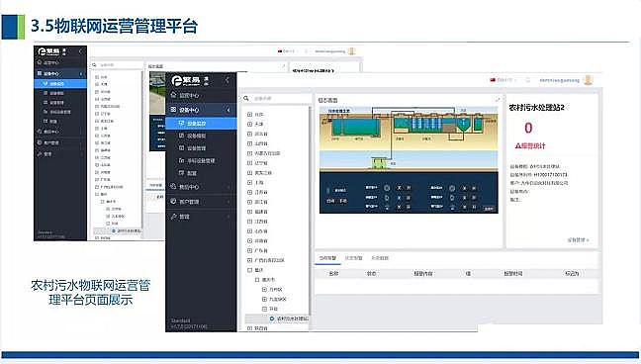Switch the control panel to 自动 mode
The image size is (641, 364).
[330, 201]
